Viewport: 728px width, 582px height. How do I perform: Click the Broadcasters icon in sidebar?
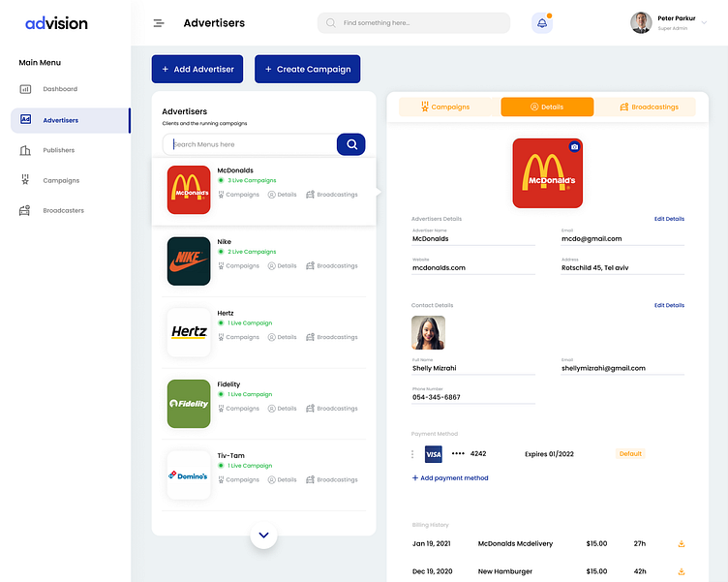pyautogui.click(x=25, y=210)
